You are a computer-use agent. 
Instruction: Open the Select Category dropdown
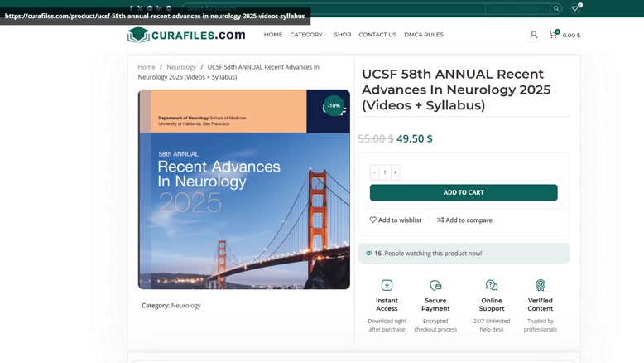pyautogui.click(x=517, y=8)
